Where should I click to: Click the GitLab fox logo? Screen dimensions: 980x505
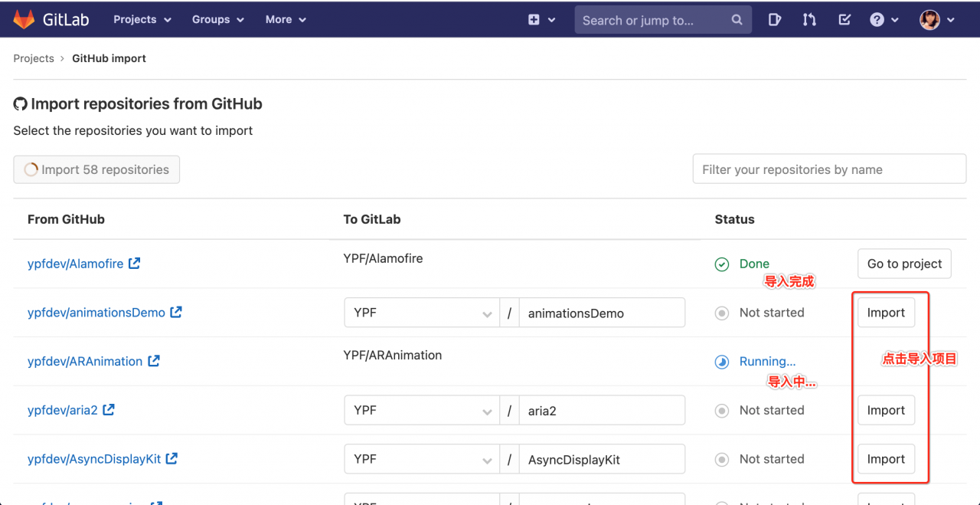[x=24, y=19]
